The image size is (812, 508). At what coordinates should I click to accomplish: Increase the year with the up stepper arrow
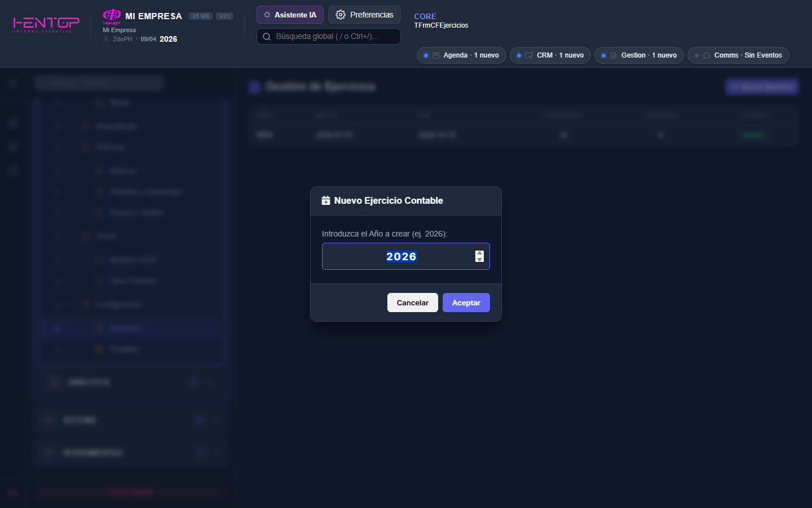(479, 253)
